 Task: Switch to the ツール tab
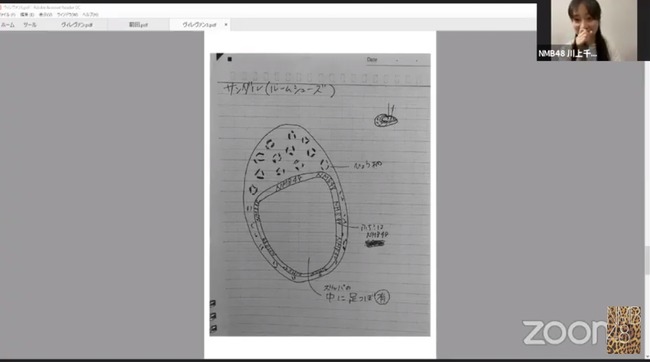pos(29,25)
